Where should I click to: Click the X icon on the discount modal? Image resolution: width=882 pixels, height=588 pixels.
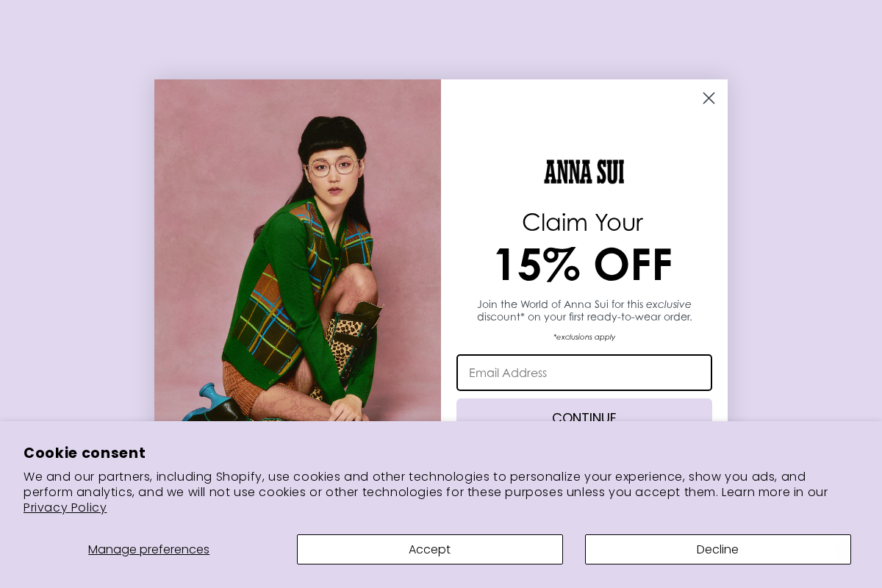(708, 98)
